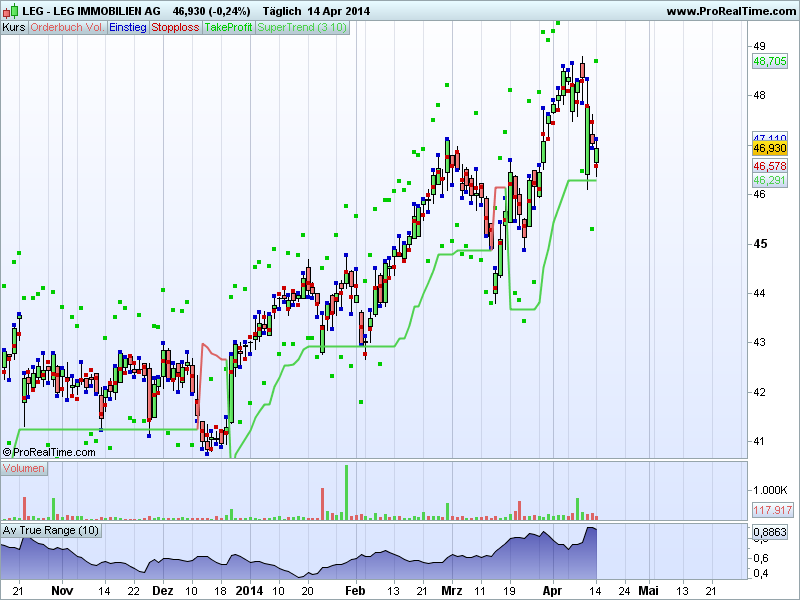Open the Volumen panel label
Screen dimensions: 800x600
coord(24,468)
